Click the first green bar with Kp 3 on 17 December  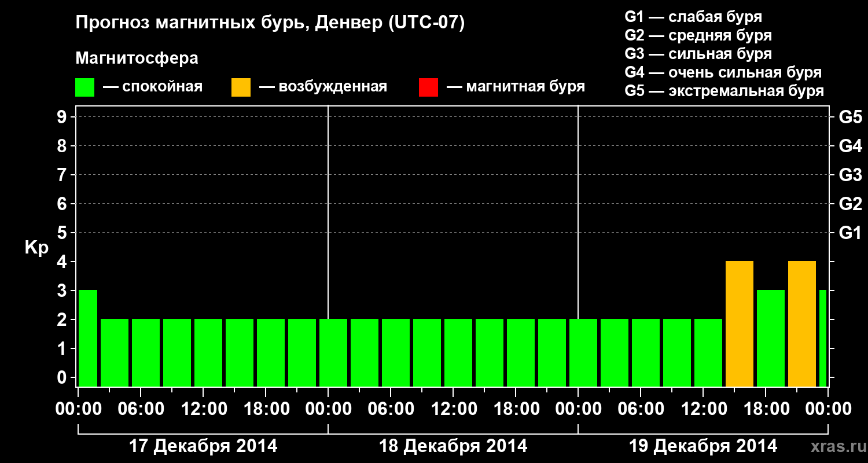pos(88,338)
